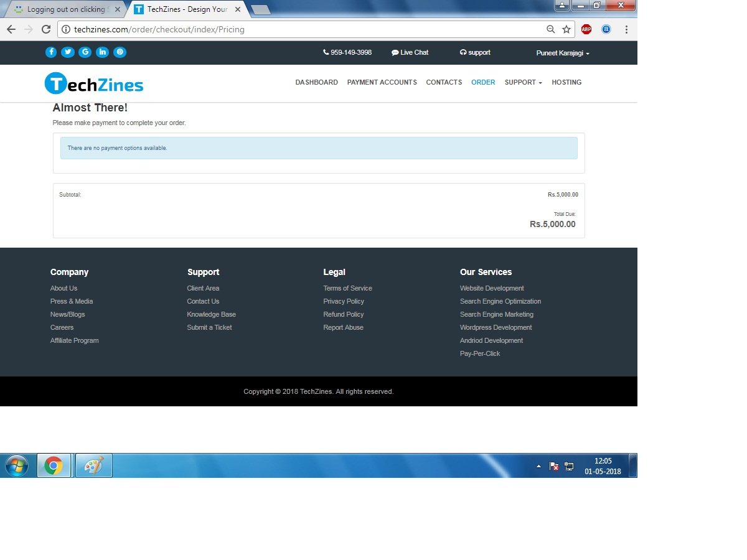Open the Adblock Plus extension icon
The width and height of the screenshot is (747, 560).
[x=586, y=29]
